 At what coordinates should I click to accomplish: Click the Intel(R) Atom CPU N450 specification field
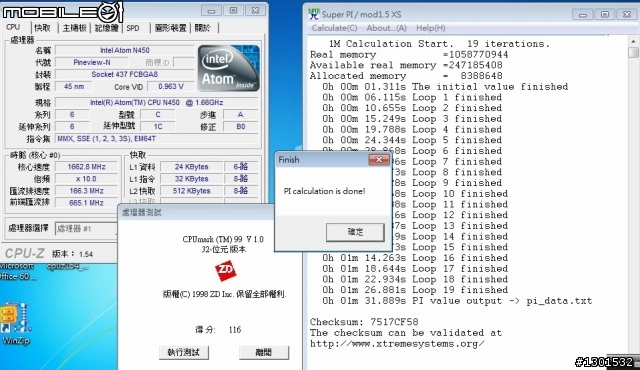[x=157, y=102]
